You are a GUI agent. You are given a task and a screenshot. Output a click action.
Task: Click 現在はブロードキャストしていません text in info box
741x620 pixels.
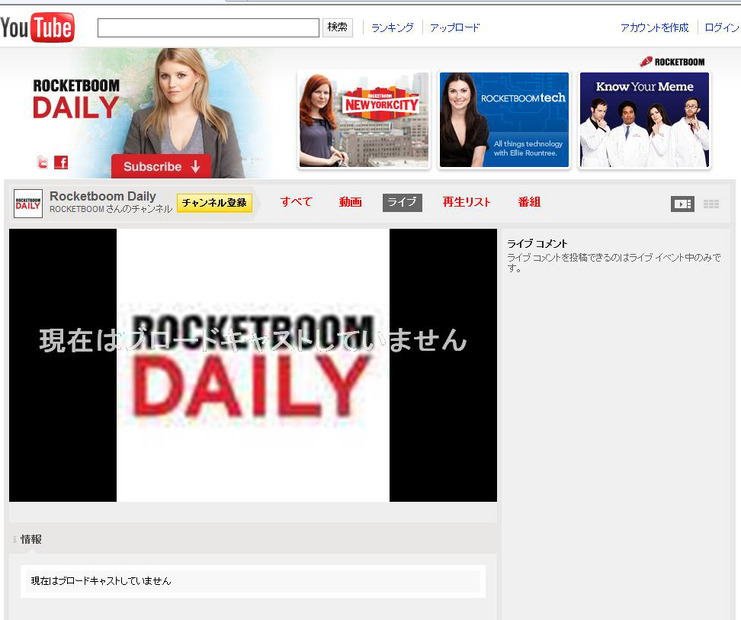pos(101,581)
